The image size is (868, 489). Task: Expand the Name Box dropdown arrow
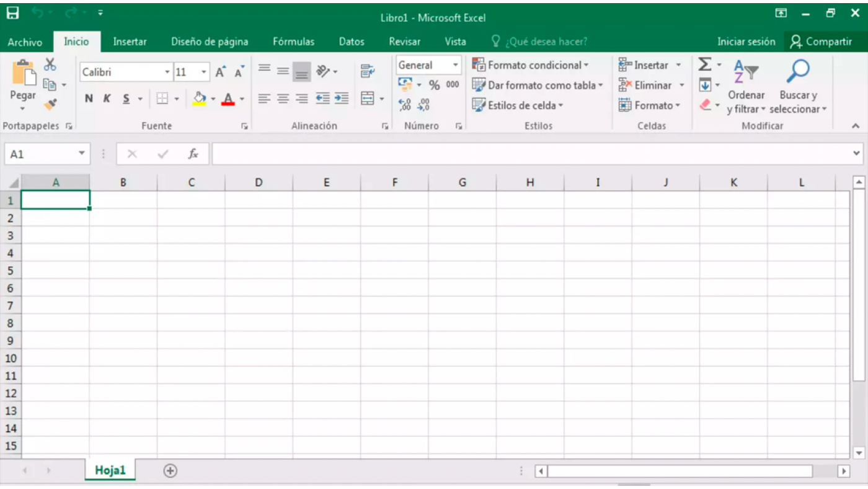82,154
